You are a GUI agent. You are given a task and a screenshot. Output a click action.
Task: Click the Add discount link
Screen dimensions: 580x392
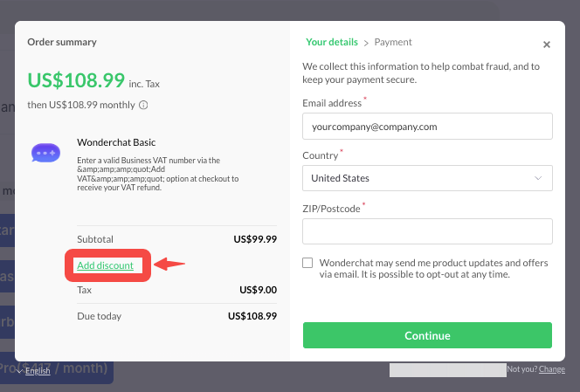coord(105,265)
